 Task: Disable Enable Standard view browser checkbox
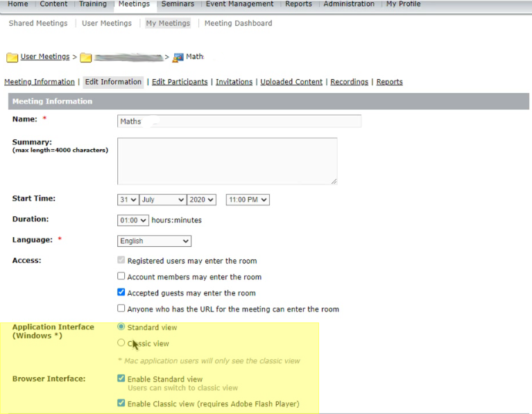(121, 379)
